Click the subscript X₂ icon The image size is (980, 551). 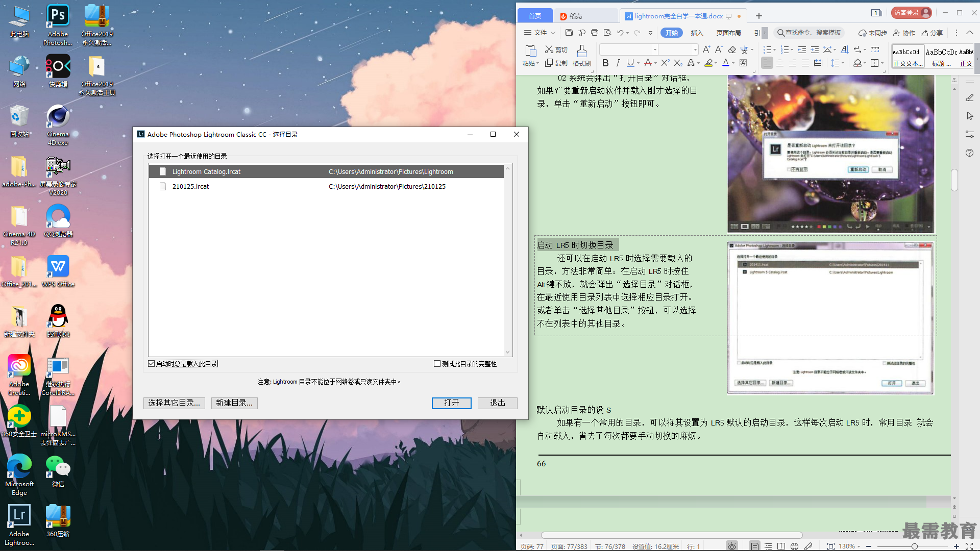[678, 63]
